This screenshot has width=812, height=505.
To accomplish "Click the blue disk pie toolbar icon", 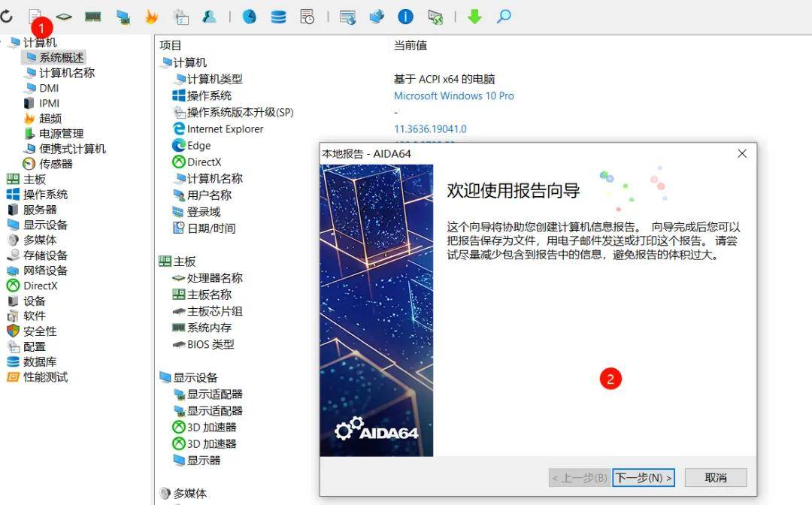I will click(250, 17).
